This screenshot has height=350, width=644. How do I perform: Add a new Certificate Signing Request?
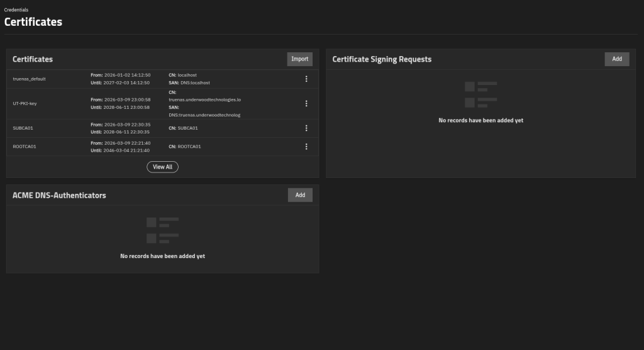(x=616, y=59)
